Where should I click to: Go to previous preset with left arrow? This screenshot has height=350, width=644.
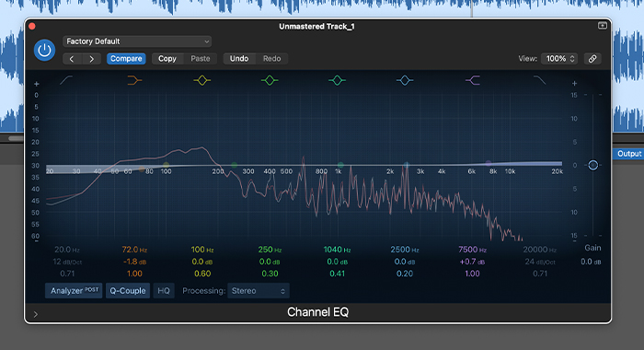(x=72, y=59)
